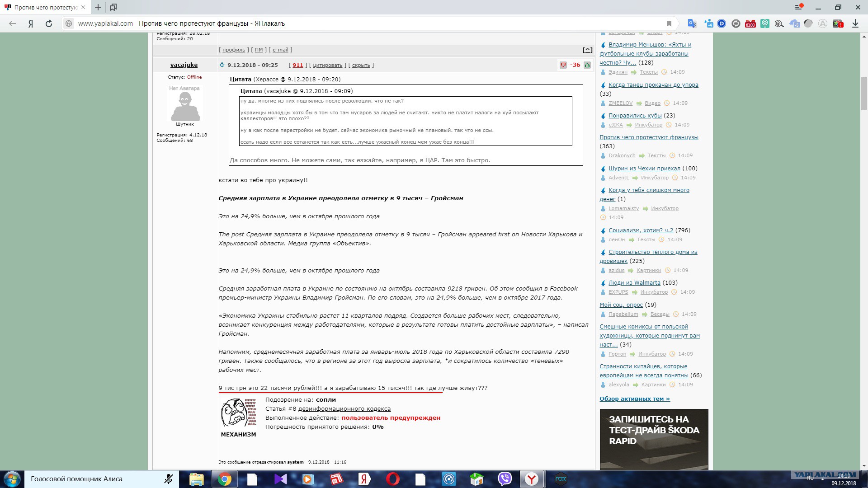The width and height of the screenshot is (868, 488).
Task: Toggle Alice voice assistant microphone
Action: (x=169, y=479)
